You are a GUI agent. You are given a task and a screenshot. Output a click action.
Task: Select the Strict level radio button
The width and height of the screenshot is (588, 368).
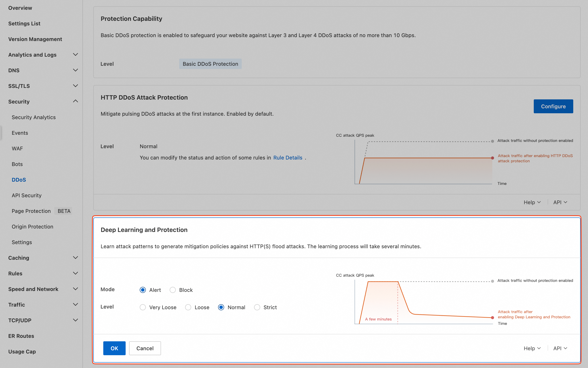[x=257, y=307]
